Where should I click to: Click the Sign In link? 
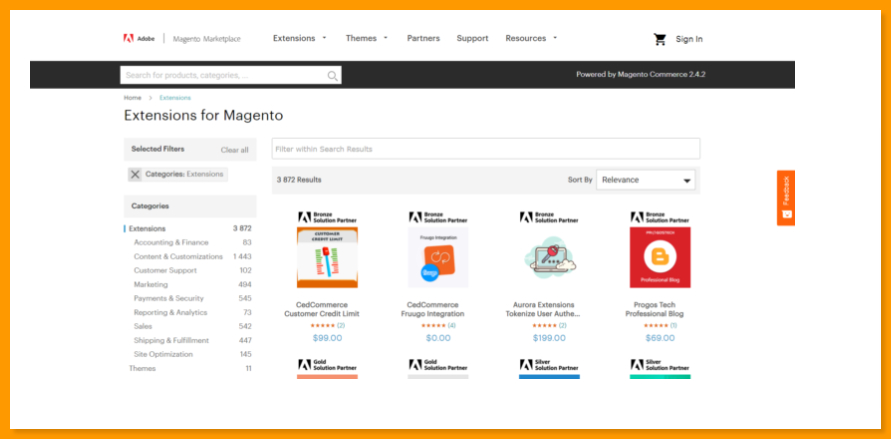[x=689, y=39]
